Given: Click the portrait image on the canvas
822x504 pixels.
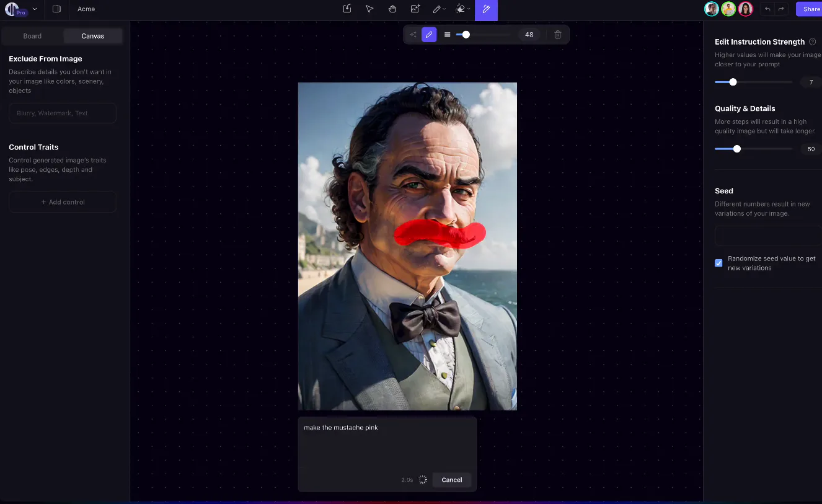Looking at the screenshot, I should (x=407, y=246).
